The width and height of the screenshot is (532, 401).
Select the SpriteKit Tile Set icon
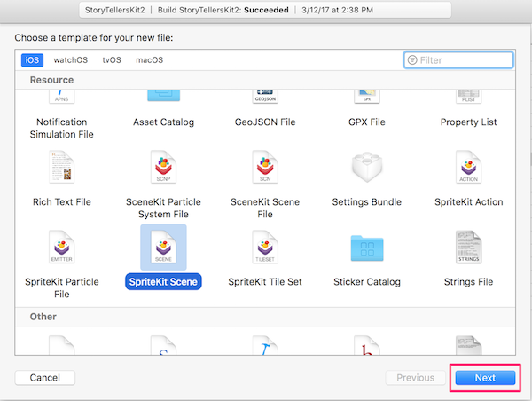(x=265, y=248)
